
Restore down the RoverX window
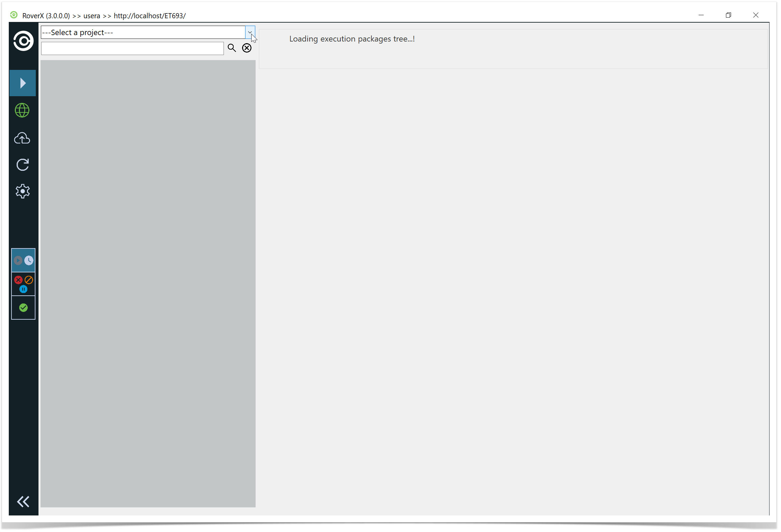click(728, 15)
